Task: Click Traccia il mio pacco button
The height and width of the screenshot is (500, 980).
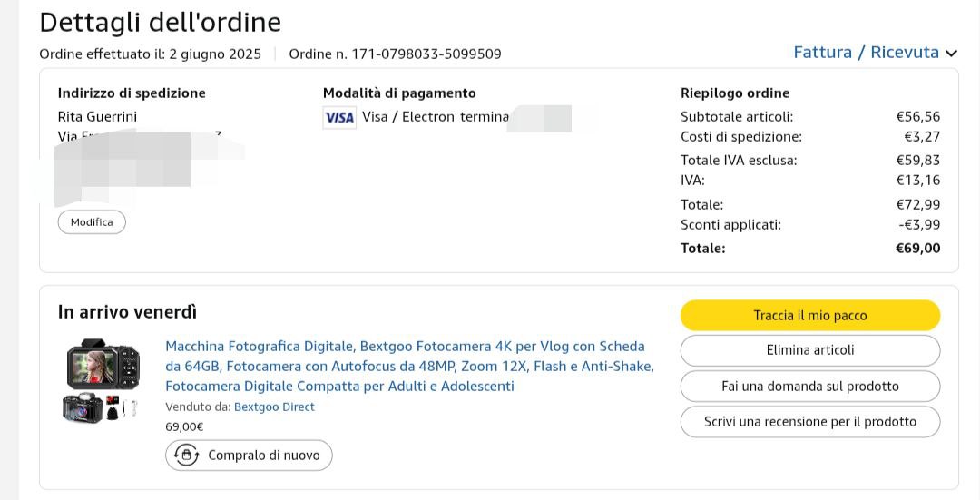Action: tap(809, 316)
